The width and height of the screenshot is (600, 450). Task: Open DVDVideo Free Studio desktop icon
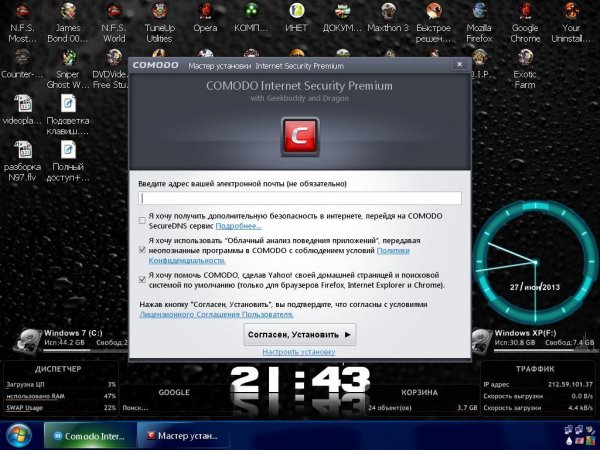(114, 57)
